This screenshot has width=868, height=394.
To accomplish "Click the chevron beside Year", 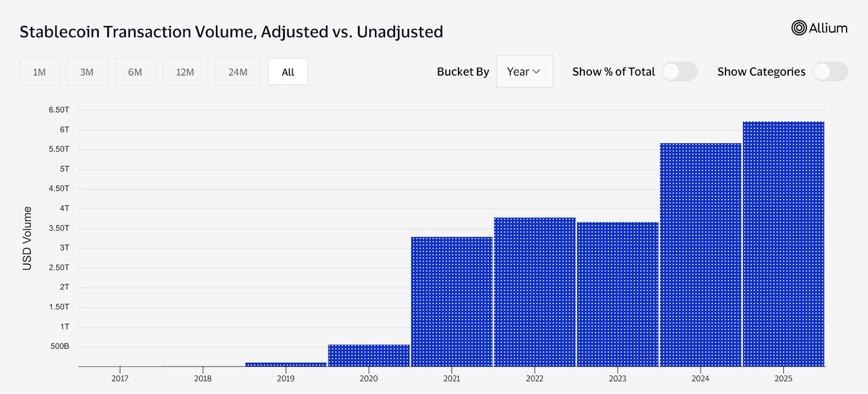I will (536, 72).
